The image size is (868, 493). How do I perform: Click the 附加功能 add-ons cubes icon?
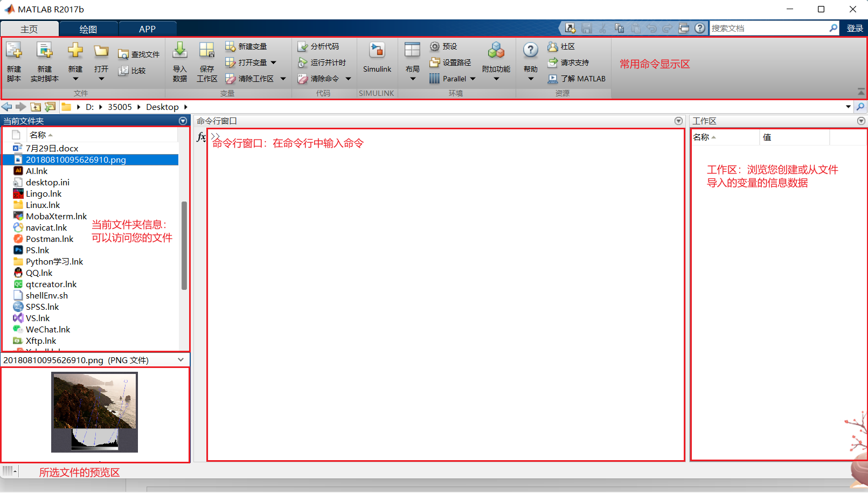click(496, 50)
